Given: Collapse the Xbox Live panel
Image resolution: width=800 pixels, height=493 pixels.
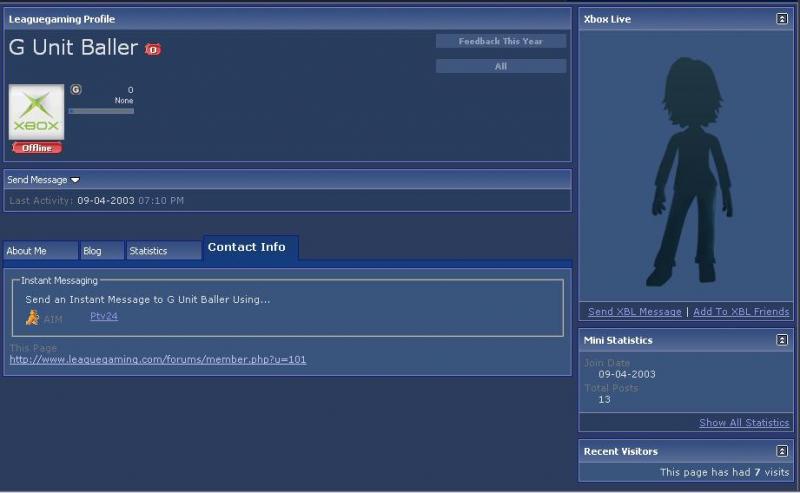Looking at the screenshot, I should [x=782, y=19].
